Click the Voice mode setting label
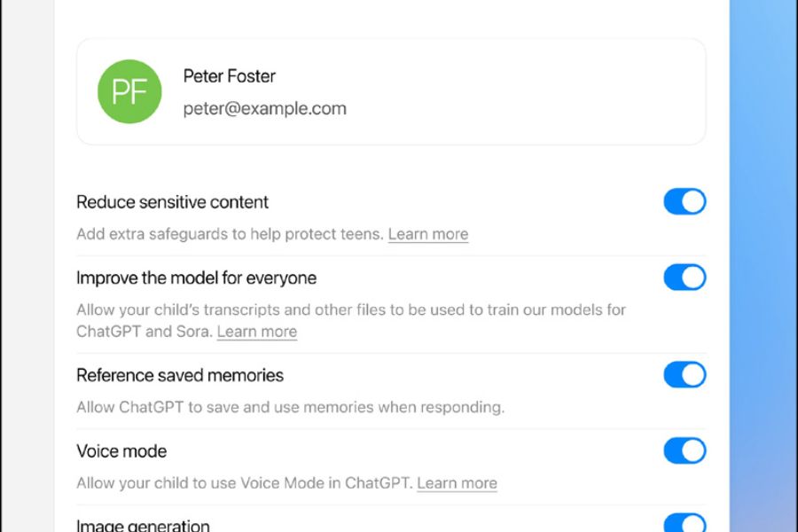 click(121, 451)
